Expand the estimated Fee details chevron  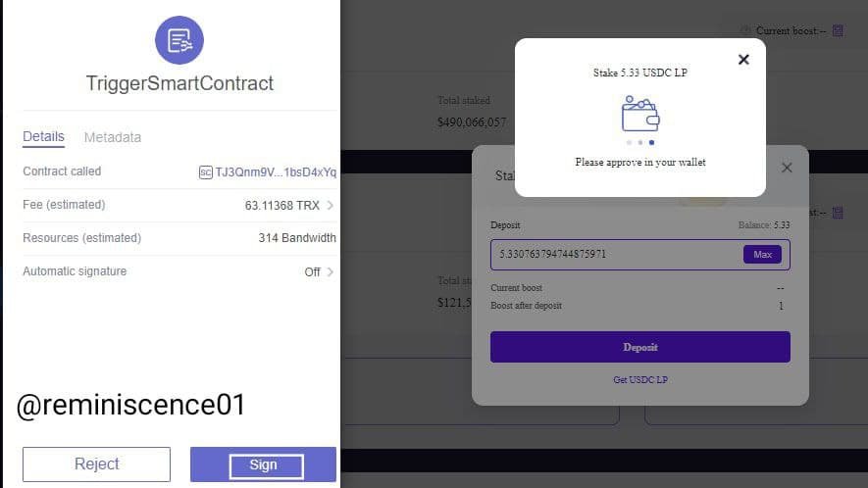330,205
